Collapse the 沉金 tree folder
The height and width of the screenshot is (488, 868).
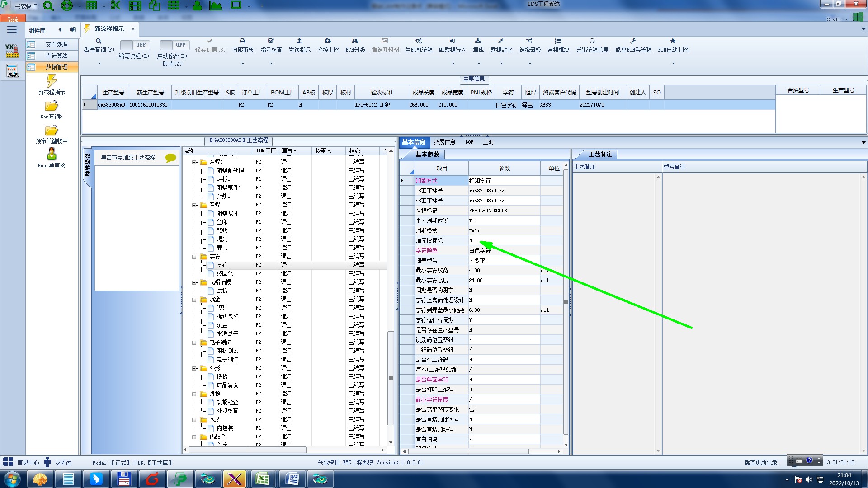point(194,299)
